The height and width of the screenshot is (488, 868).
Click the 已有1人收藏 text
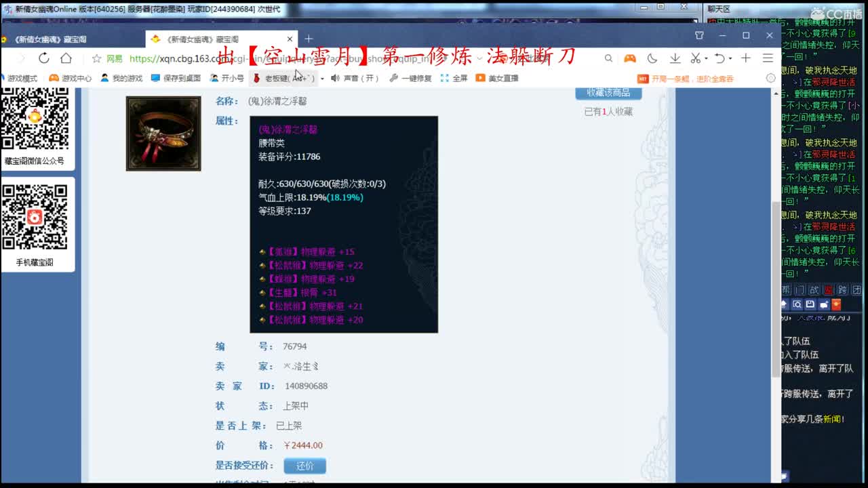(608, 112)
